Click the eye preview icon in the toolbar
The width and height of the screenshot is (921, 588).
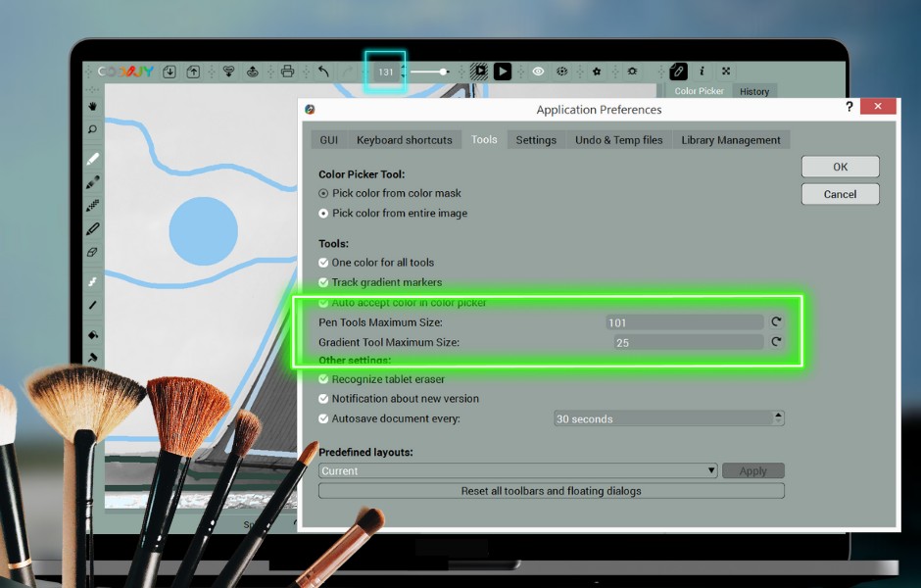pos(538,71)
